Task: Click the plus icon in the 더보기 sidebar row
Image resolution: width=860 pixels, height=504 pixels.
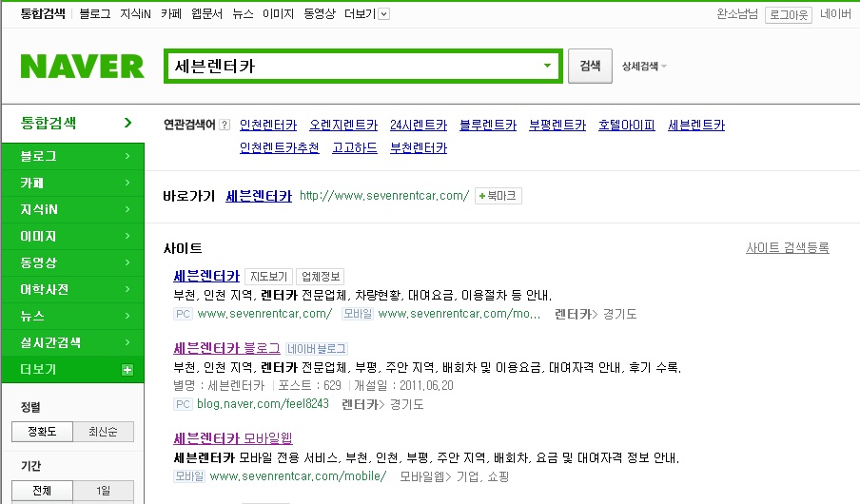Action: [x=127, y=370]
